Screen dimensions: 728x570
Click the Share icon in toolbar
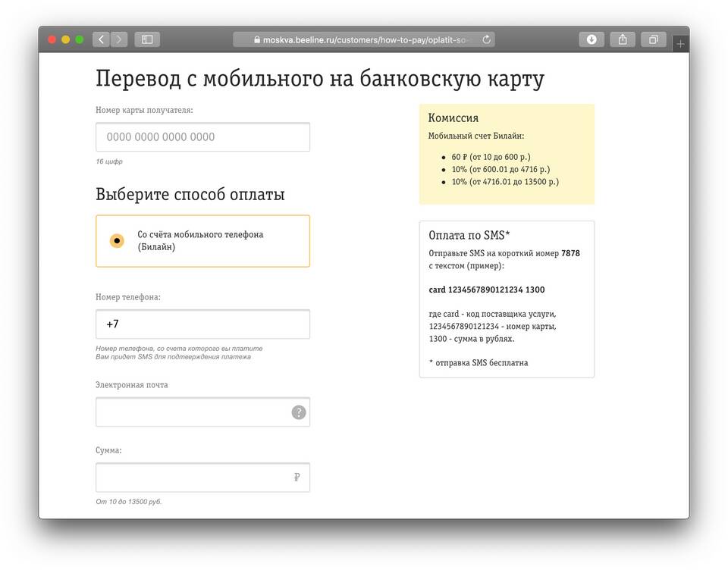click(623, 39)
